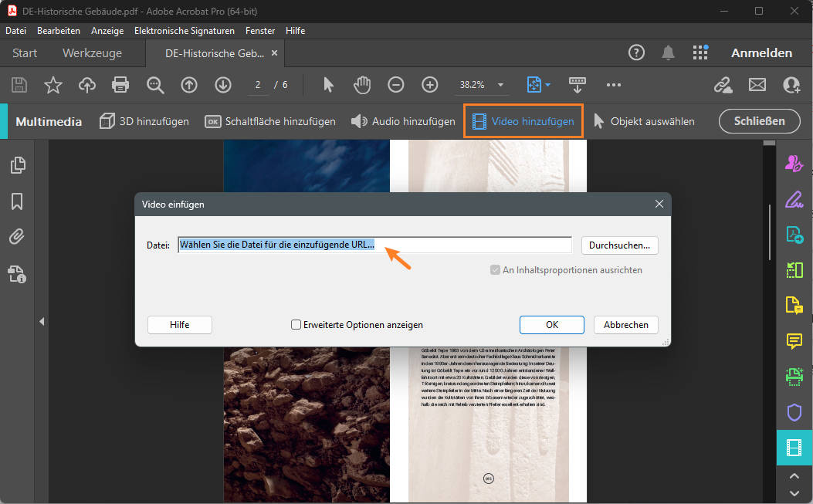
Task: Open the Datei menu
Action: coord(16,31)
